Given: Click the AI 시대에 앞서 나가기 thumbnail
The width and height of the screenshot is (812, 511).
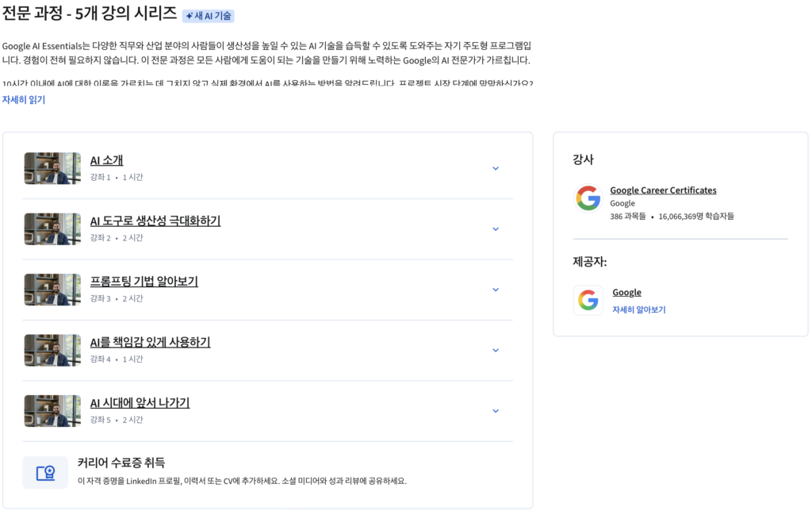Looking at the screenshot, I should tap(52, 411).
